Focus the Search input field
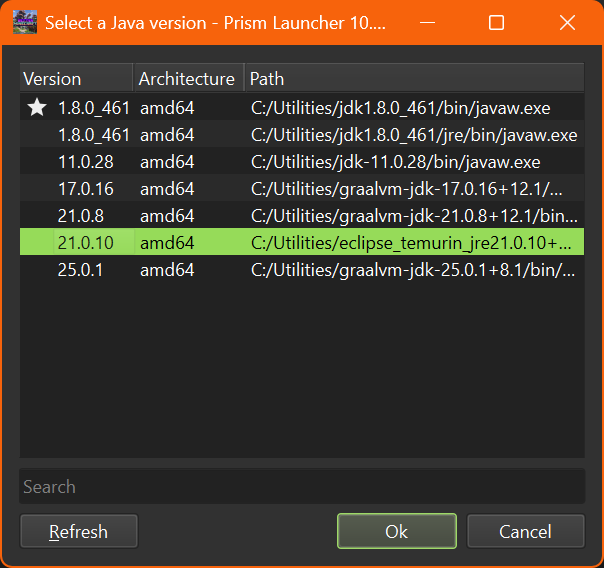This screenshot has width=604, height=568. 301,487
